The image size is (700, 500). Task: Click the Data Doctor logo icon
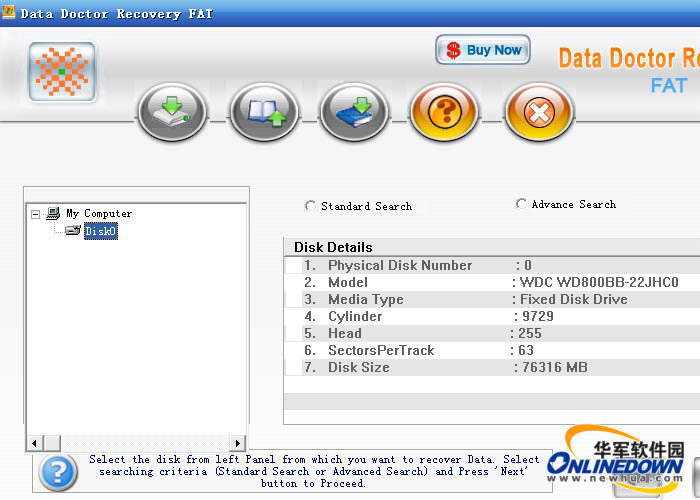[x=62, y=71]
